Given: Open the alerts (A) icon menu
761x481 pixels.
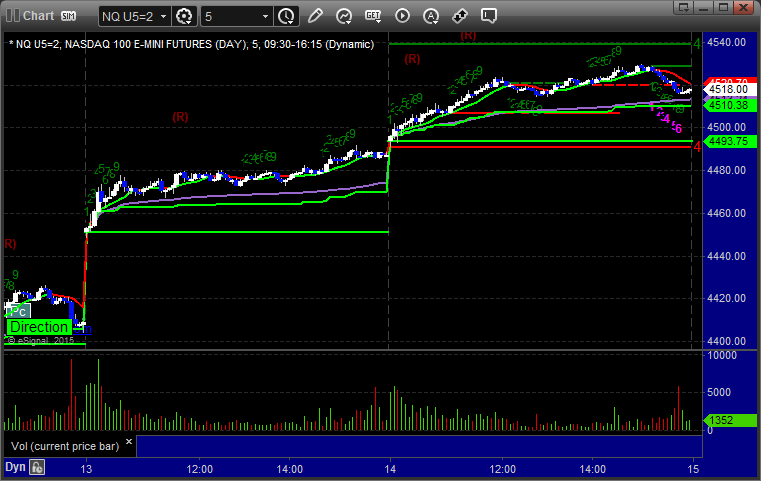Looking at the screenshot, I should pos(430,17).
